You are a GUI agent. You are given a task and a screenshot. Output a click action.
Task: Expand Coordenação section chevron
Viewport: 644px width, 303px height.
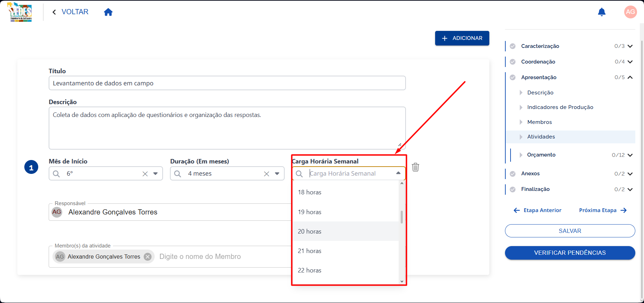[630, 62]
